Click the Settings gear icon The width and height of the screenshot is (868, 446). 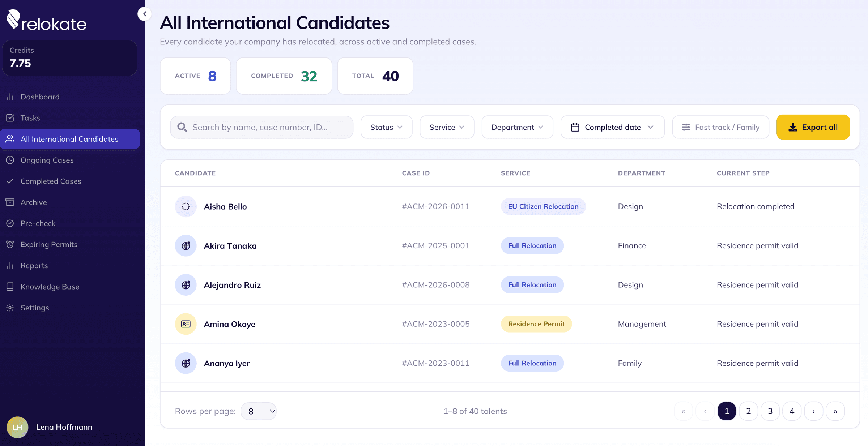pos(10,308)
